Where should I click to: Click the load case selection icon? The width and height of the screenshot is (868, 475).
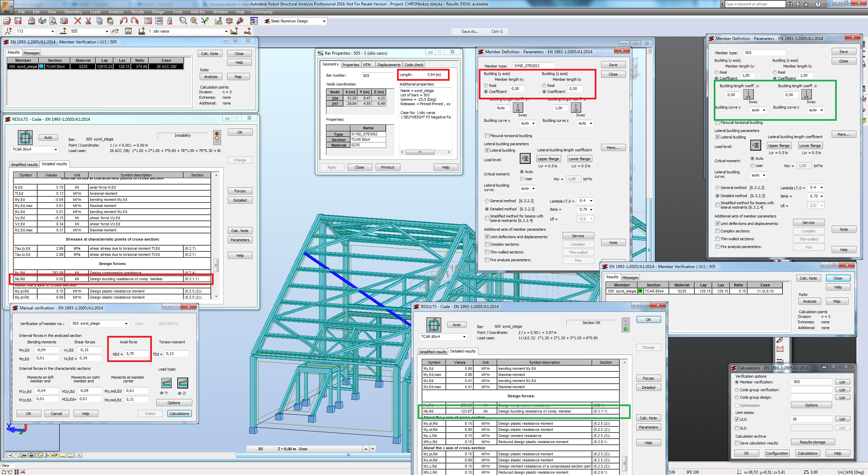(x=142, y=31)
